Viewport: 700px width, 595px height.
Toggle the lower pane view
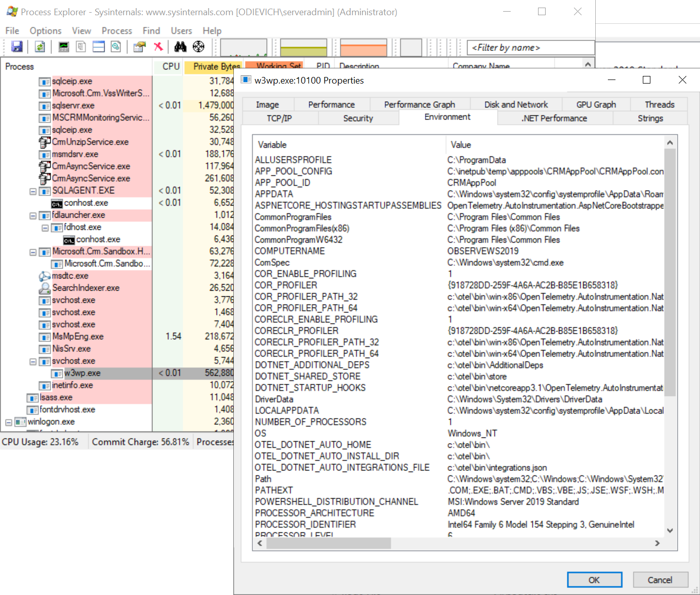(x=98, y=47)
